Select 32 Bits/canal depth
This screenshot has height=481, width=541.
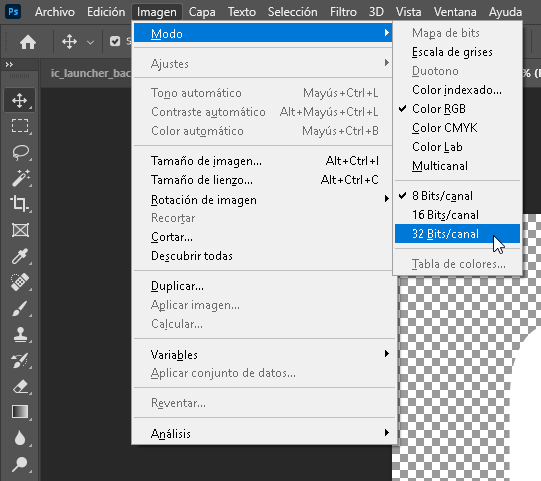457,234
